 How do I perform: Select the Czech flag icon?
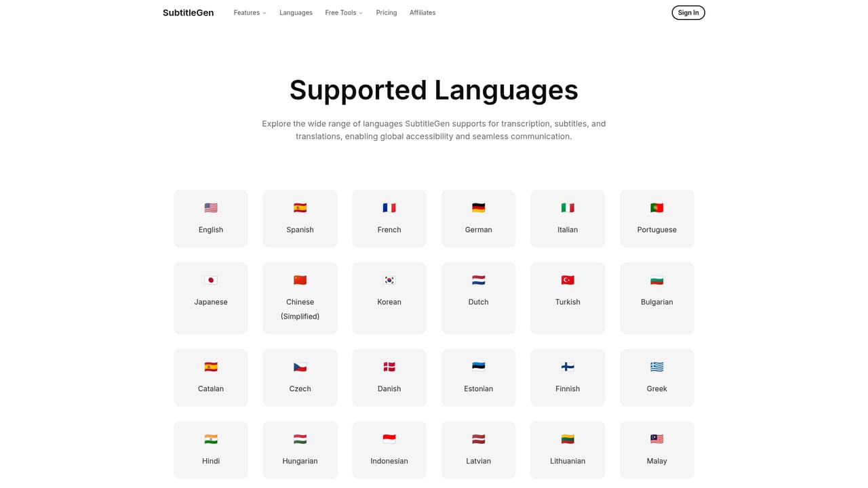coord(300,367)
